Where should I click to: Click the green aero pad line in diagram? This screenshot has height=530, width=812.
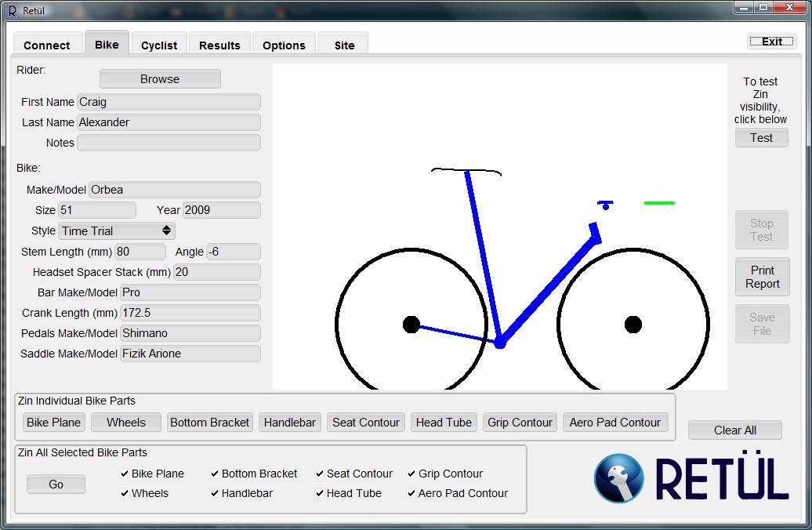(x=659, y=202)
